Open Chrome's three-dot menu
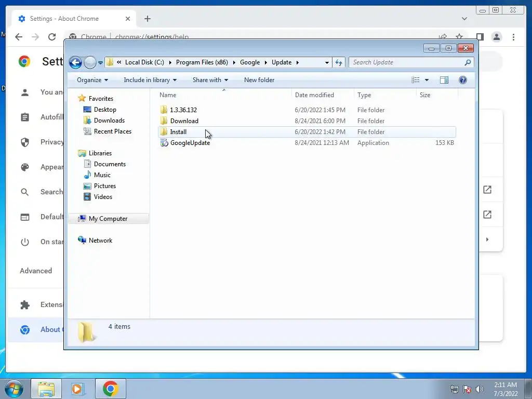The height and width of the screenshot is (399, 532). 513,37
